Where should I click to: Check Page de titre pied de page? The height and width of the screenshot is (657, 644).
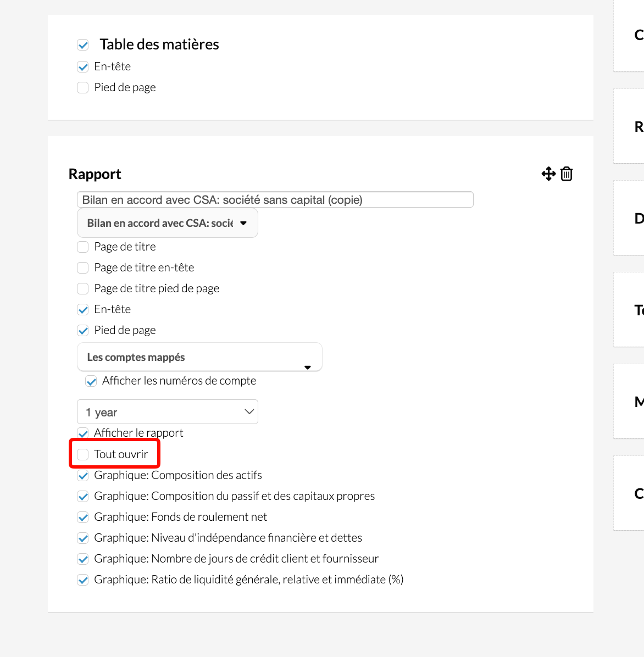[83, 289]
